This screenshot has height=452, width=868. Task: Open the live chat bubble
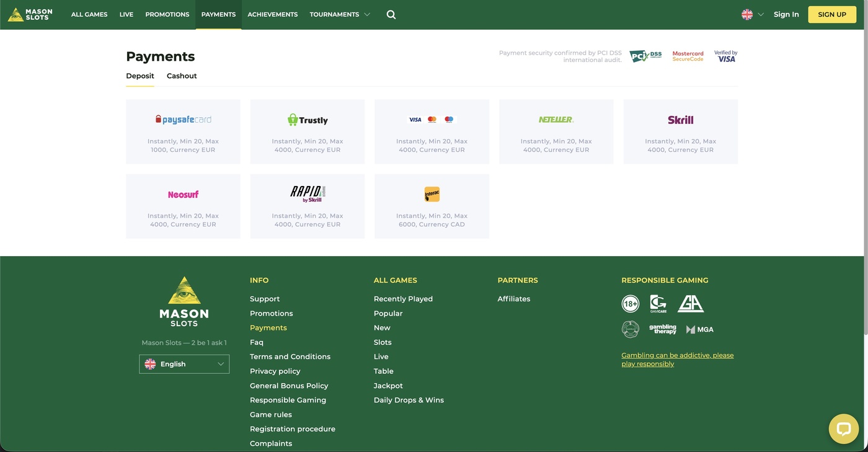[x=844, y=428]
